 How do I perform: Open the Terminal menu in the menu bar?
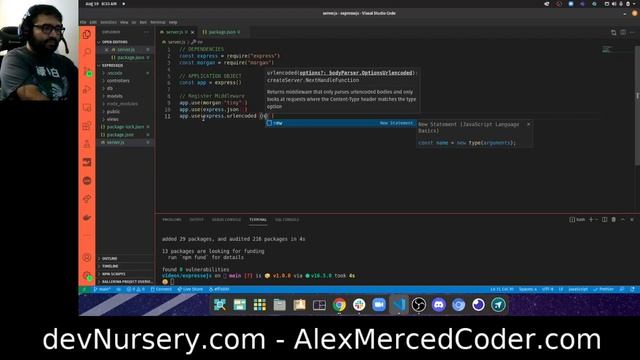158,22
